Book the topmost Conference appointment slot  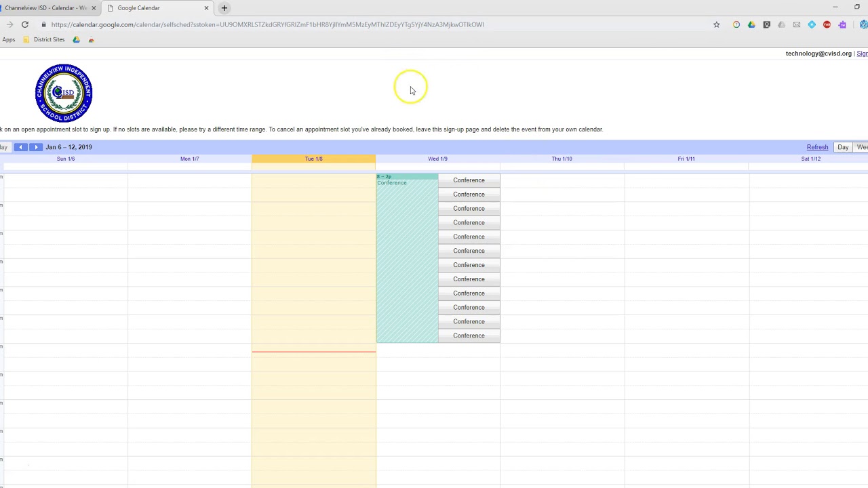469,180
